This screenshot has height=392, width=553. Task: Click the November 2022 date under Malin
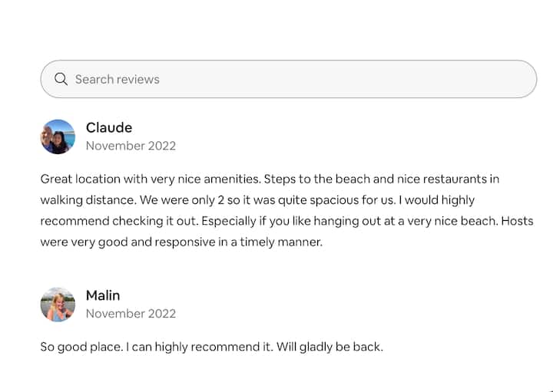131,314
